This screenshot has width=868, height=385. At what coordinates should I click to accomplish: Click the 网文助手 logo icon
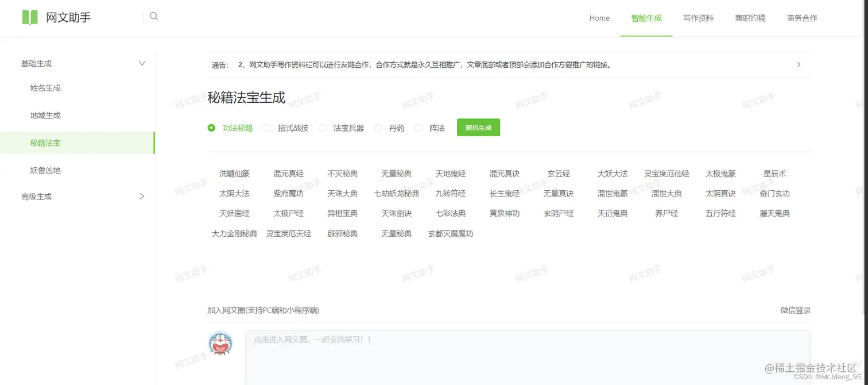click(29, 17)
